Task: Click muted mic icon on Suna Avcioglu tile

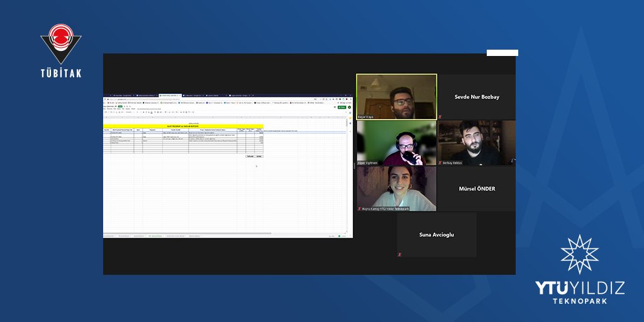Action: tap(399, 255)
